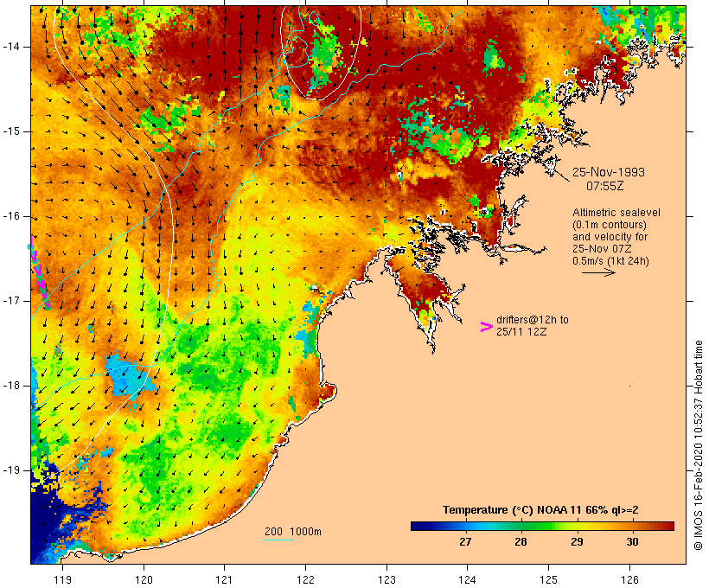
Task: Click the colorbar value 30
Action: 632,541
